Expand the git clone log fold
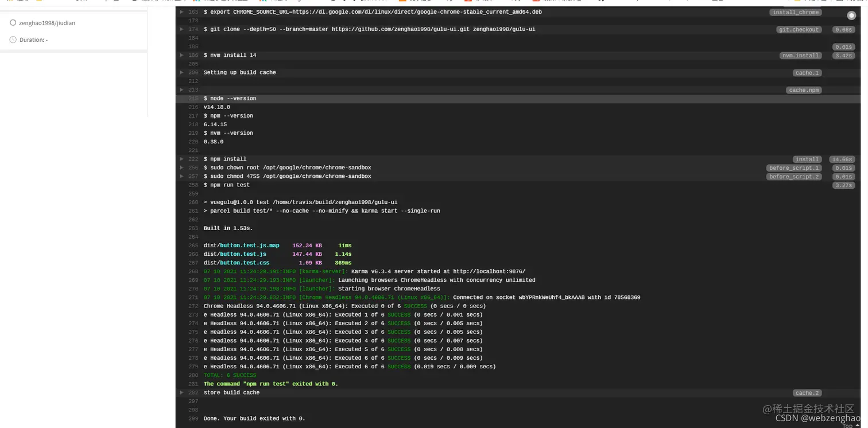The width and height of the screenshot is (868, 428). pos(182,29)
